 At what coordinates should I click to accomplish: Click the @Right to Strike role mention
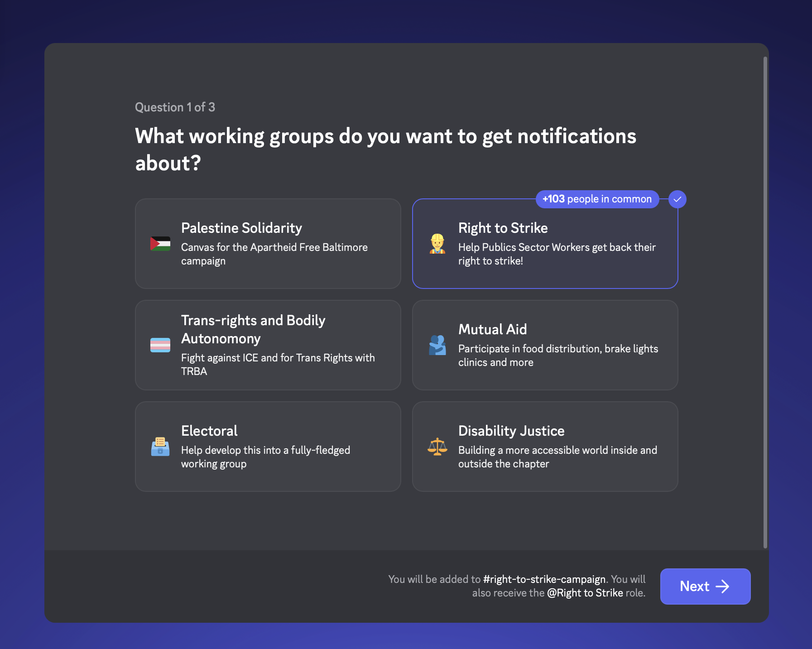coord(585,593)
